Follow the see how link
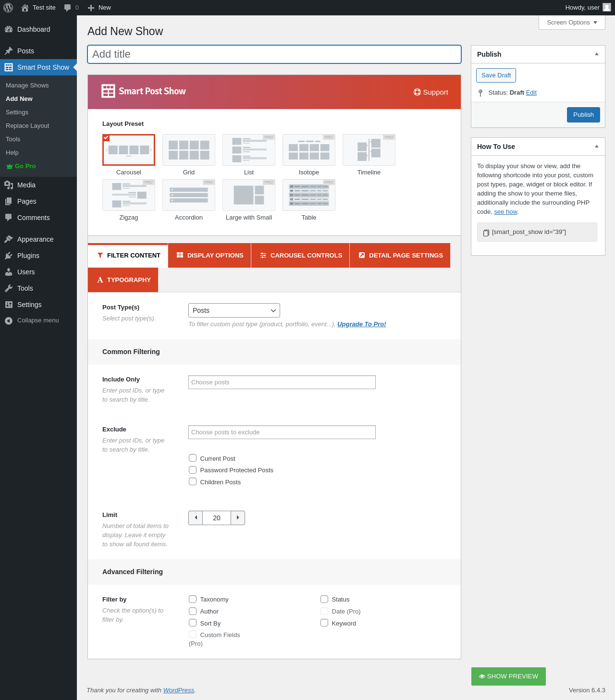The height and width of the screenshot is (700, 615). point(505,212)
